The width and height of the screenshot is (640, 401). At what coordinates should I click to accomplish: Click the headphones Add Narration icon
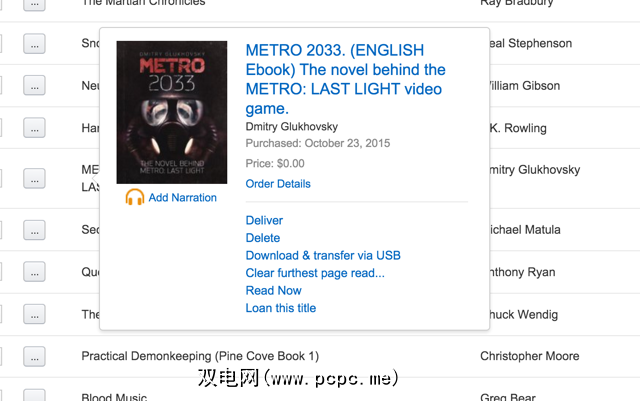tap(135, 198)
